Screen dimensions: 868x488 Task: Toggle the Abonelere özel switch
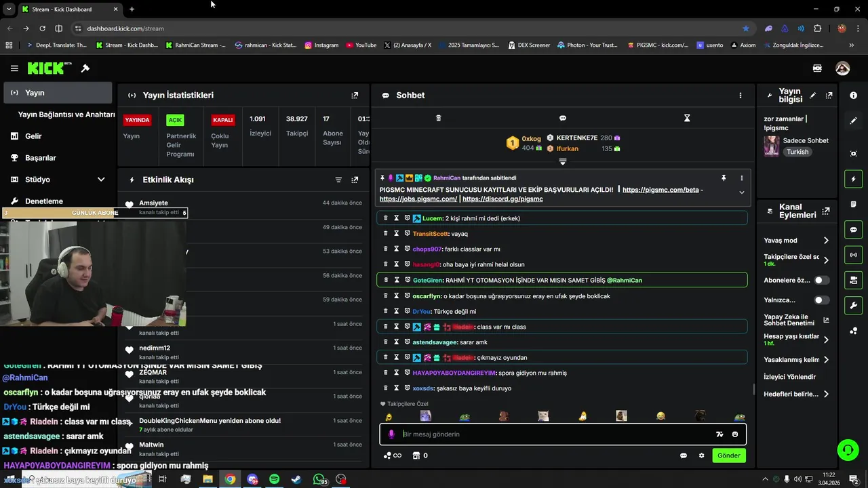[821, 280]
